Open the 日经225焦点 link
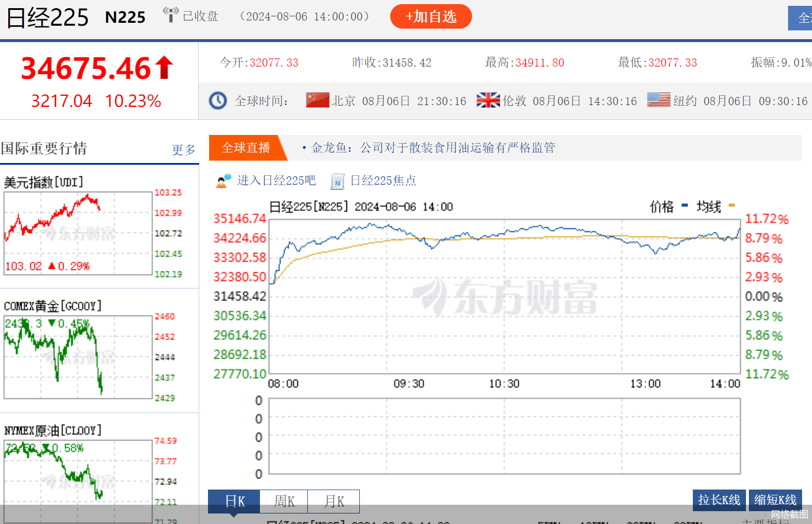The image size is (812, 524). (383, 181)
